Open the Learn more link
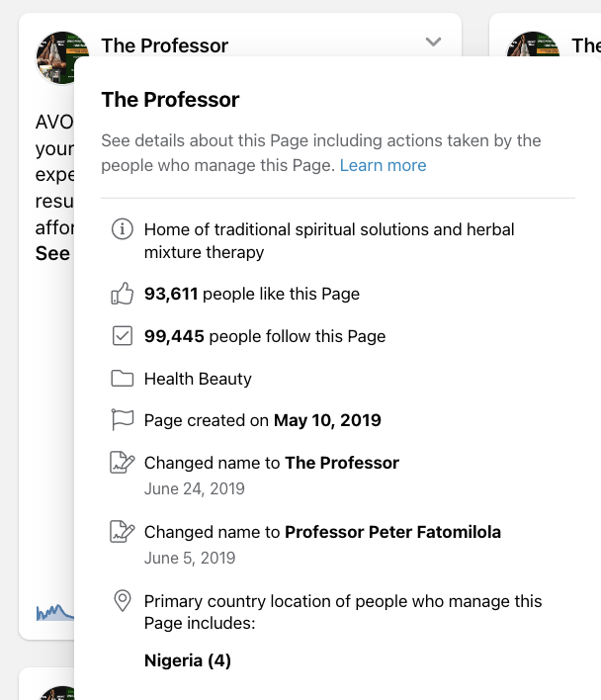 coord(383,165)
